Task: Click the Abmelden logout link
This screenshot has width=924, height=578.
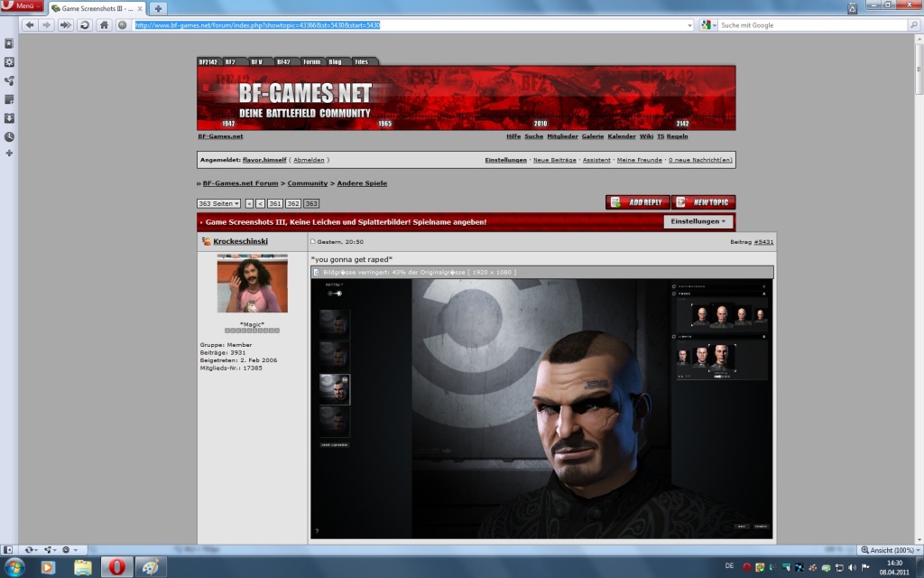Action: (x=309, y=160)
